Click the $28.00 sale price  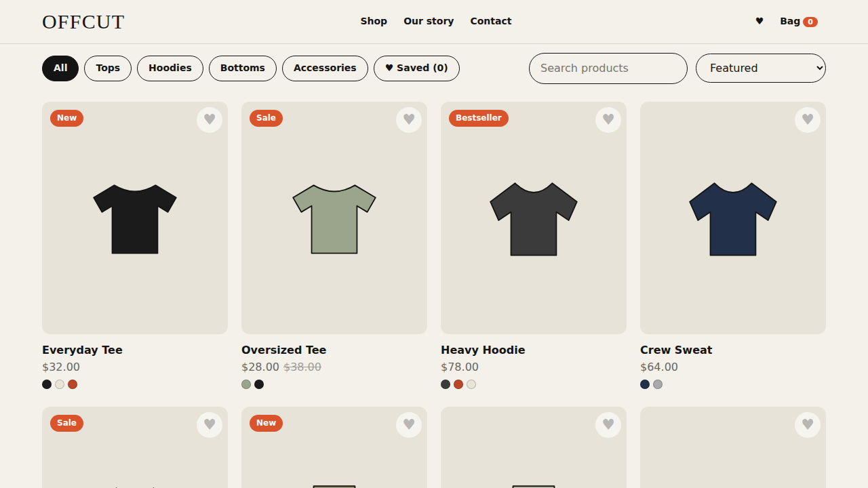click(x=260, y=367)
